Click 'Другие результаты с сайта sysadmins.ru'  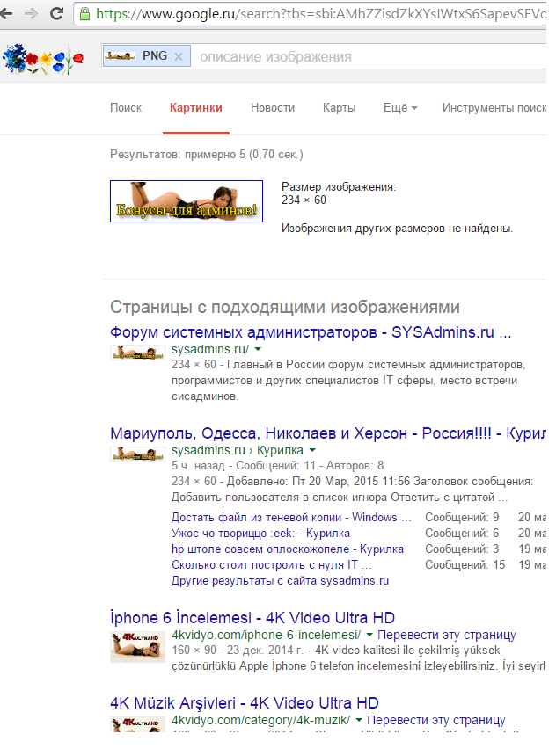(280, 581)
